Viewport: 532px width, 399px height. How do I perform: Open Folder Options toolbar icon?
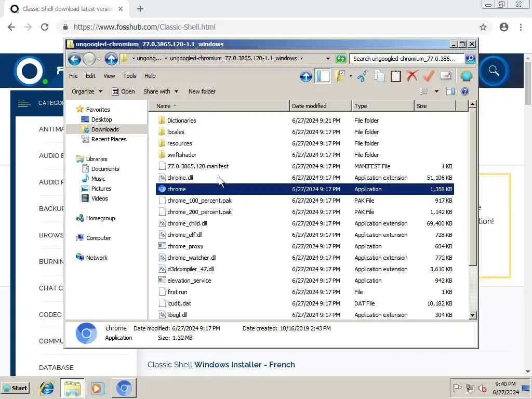click(x=340, y=76)
